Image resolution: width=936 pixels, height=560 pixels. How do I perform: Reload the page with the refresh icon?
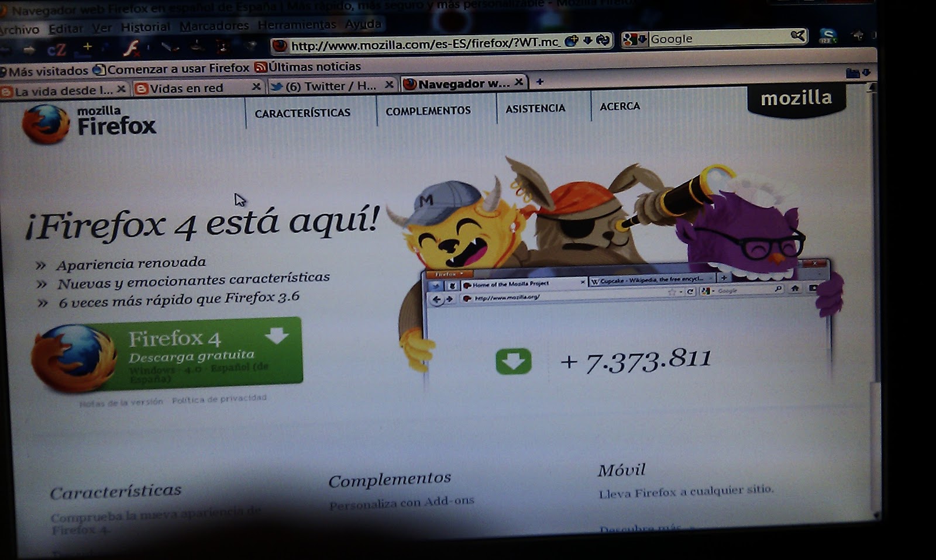(603, 40)
